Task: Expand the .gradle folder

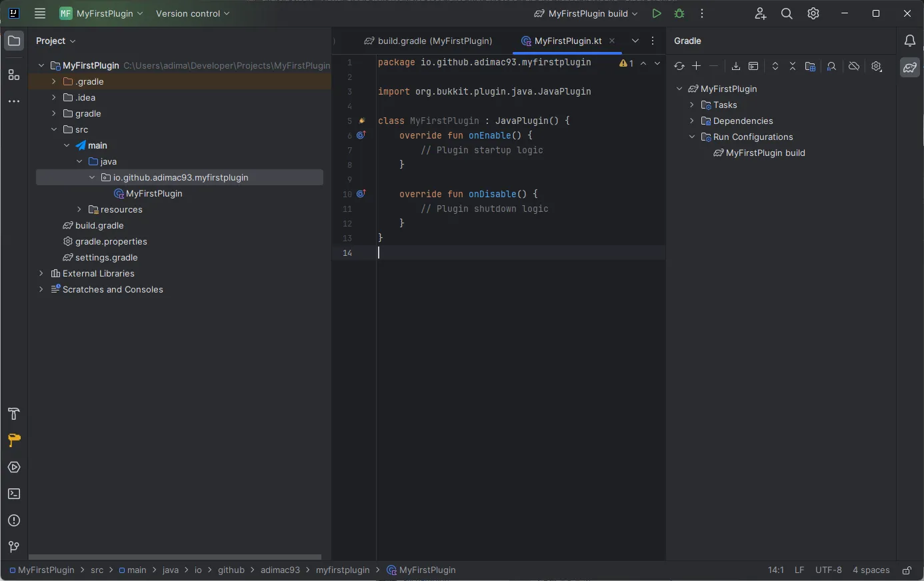Action: [x=54, y=81]
